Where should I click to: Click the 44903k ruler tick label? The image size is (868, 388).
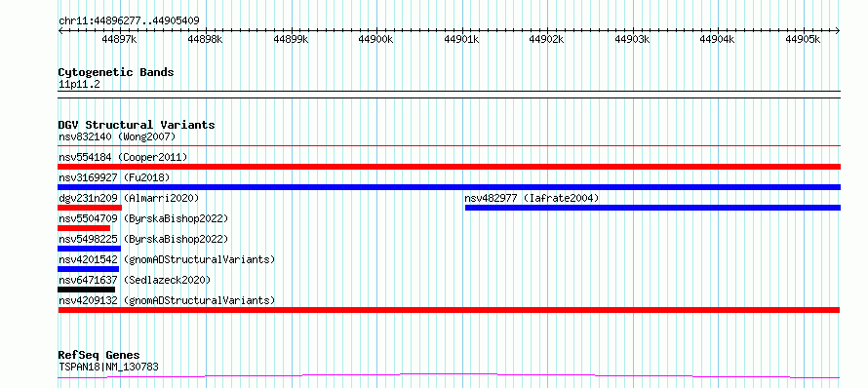pos(632,39)
